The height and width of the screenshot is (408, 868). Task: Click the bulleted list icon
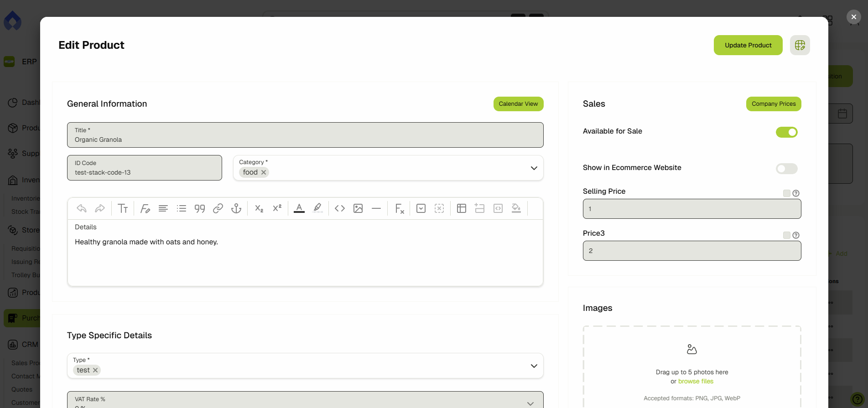tap(182, 208)
